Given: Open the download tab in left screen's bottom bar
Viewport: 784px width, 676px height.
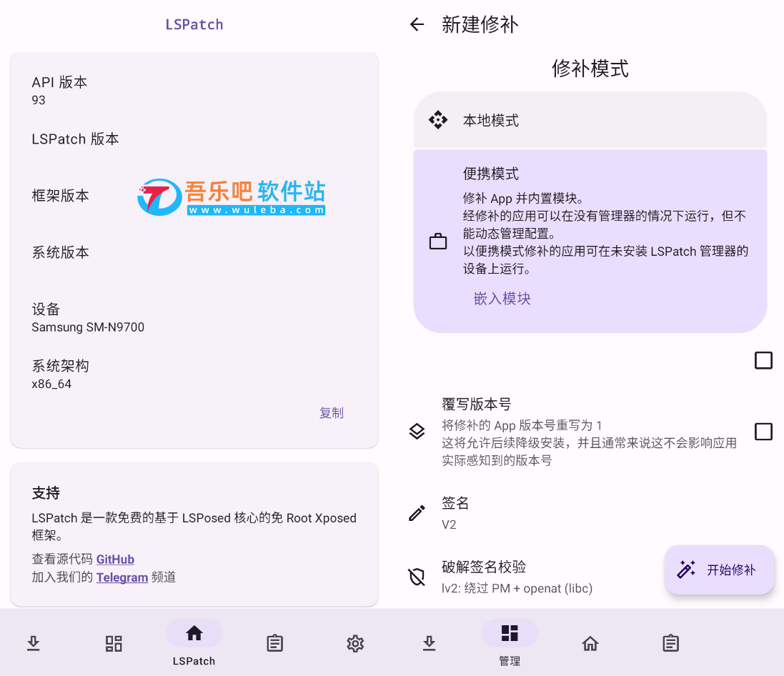Looking at the screenshot, I should [x=34, y=644].
